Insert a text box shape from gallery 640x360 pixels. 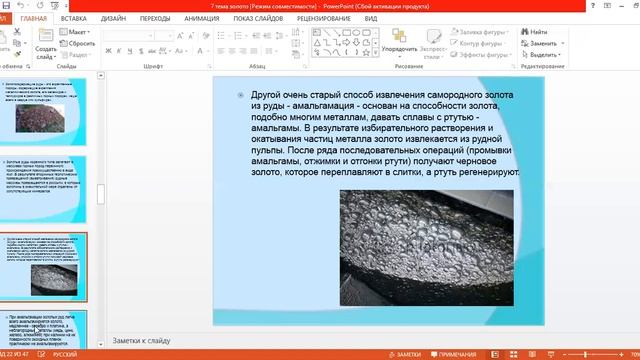(317, 33)
